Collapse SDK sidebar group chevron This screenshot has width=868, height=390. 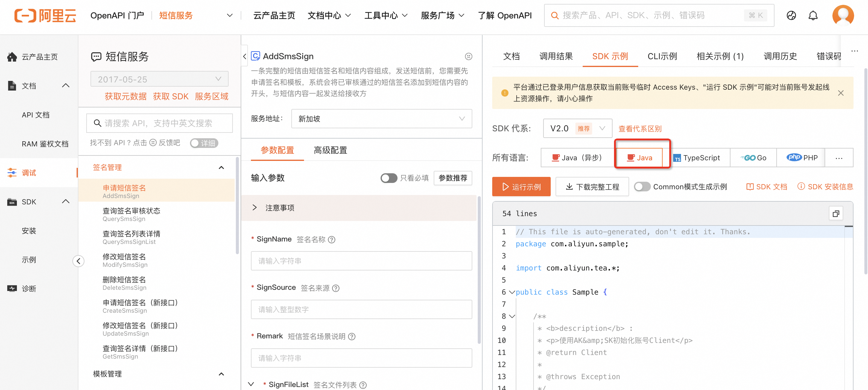click(66, 202)
